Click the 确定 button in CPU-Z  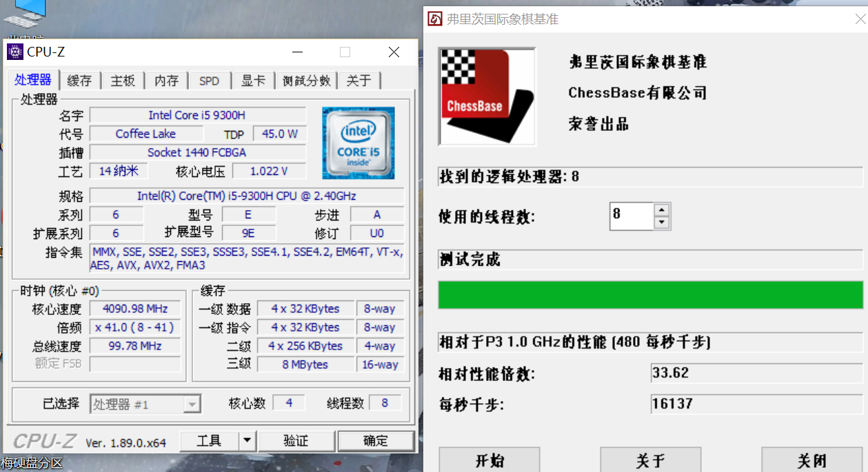(376, 441)
